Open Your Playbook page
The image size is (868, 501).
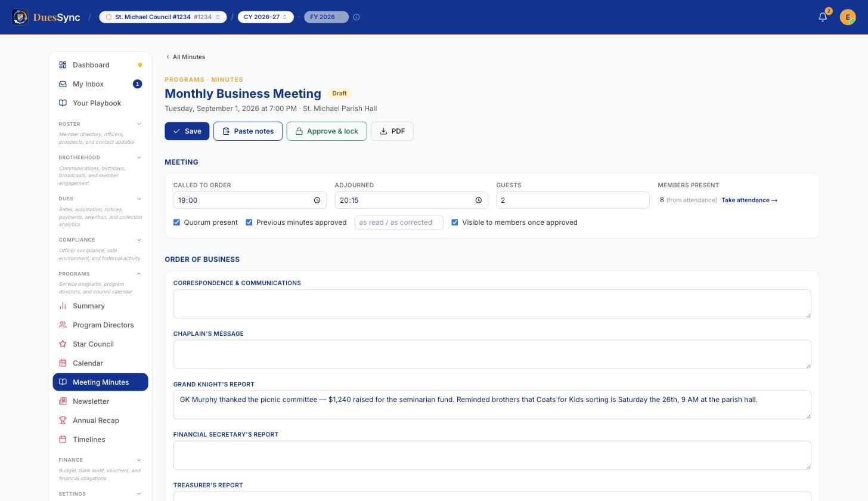pos(100,103)
